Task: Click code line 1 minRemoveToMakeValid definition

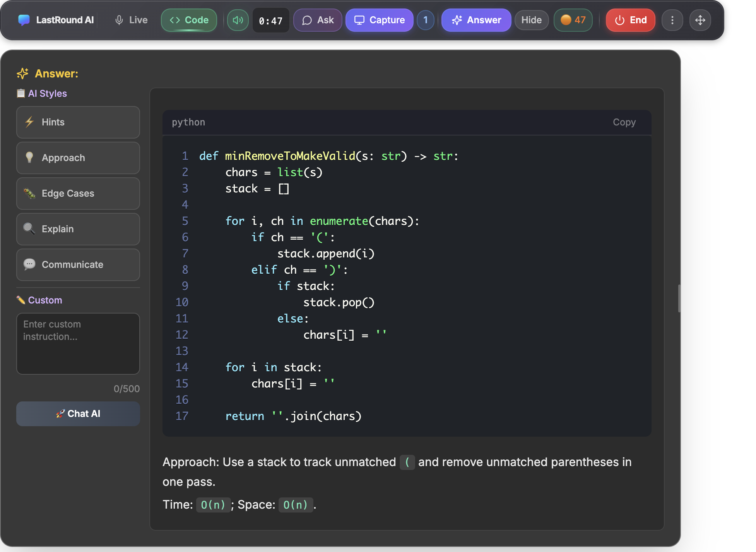Action: coord(329,156)
